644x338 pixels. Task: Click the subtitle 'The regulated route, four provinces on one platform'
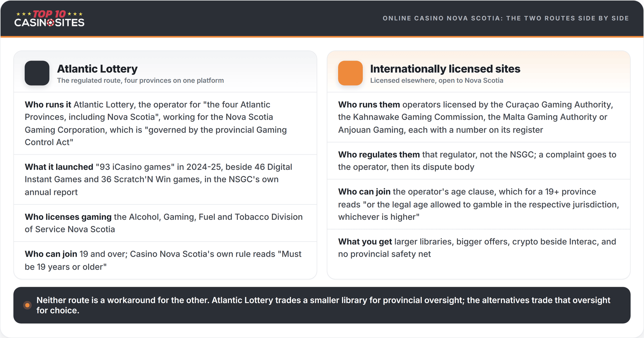click(x=140, y=81)
